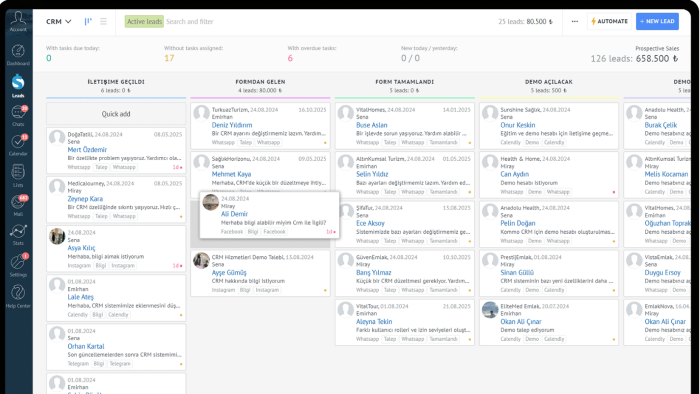This screenshot has height=394, width=700.
Task: Click the DEMO AÇILACAK column header
Action: (549, 82)
